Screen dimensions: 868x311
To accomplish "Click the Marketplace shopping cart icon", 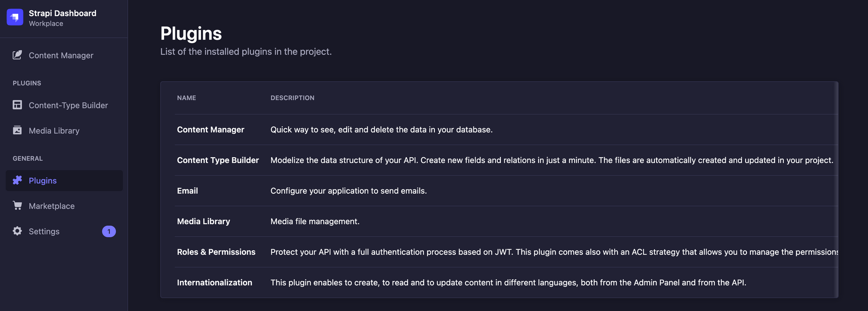I will tap(17, 205).
